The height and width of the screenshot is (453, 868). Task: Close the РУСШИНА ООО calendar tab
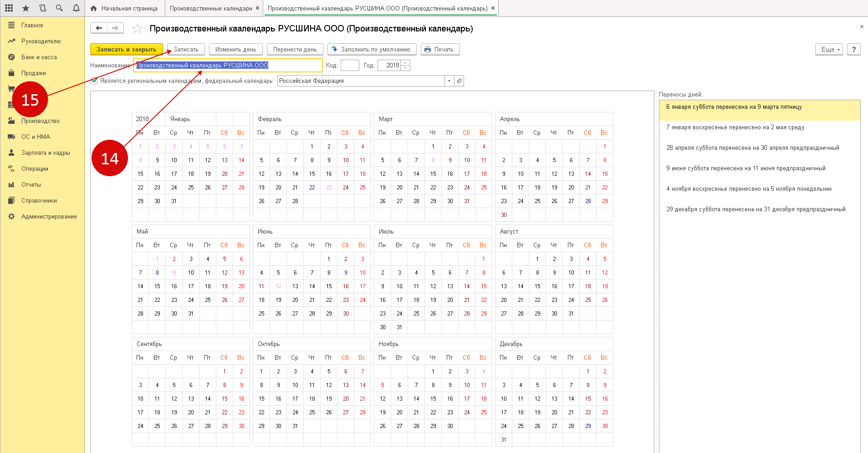tap(493, 8)
